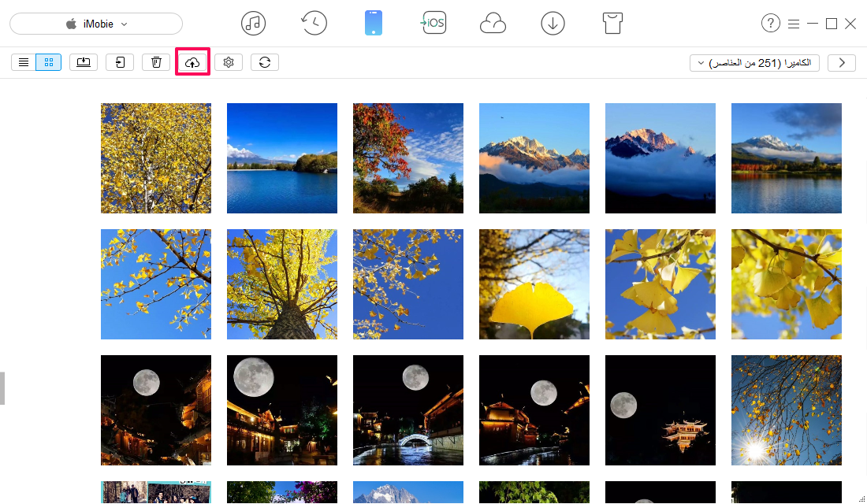This screenshot has height=504, width=867.
Task: Select the device manager phone icon
Action: (x=374, y=23)
